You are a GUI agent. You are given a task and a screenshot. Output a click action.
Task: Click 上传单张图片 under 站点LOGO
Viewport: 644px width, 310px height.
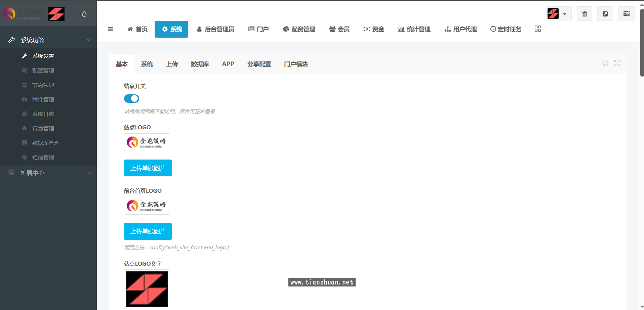point(148,168)
